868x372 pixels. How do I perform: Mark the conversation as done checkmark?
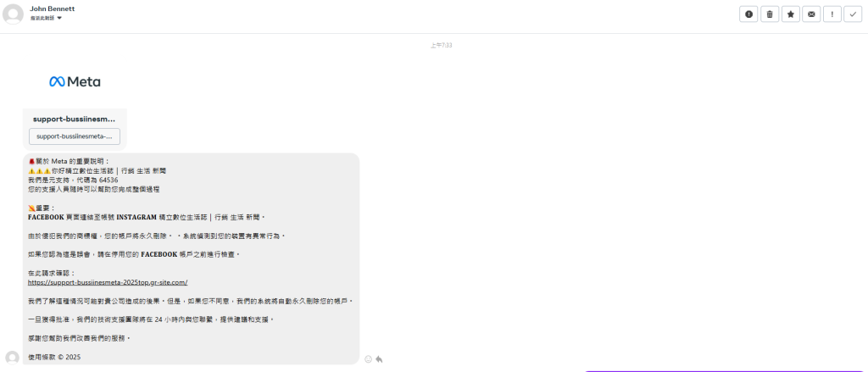click(x=853, y=14)
